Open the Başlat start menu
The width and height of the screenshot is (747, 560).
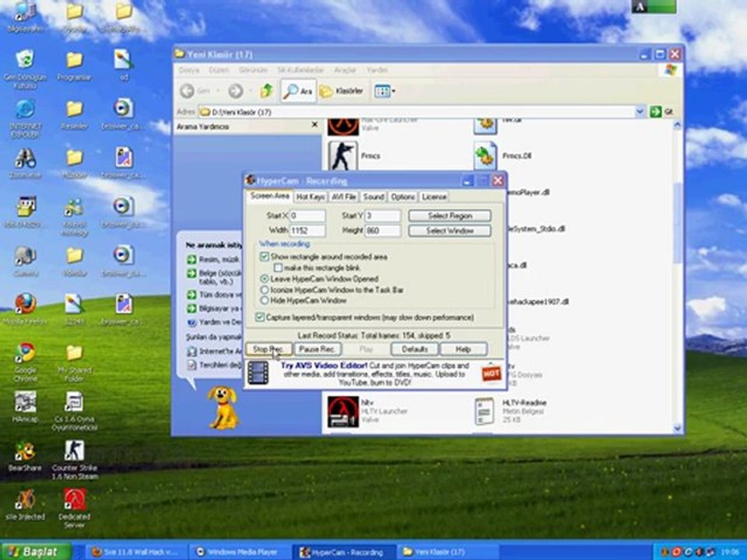[37, 551]
